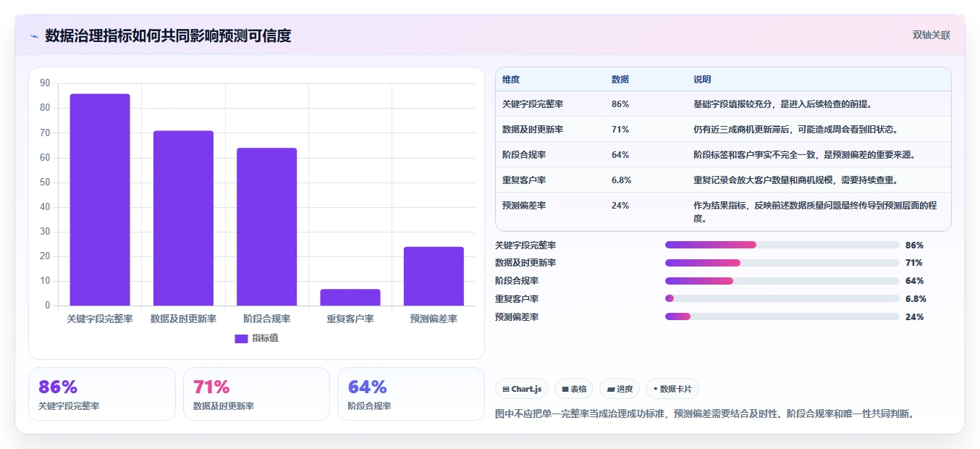This screenshot has width=980, height=449.
Task: Click the 6.8% value beside the progress bar
Action: click(x=916, y=298)
